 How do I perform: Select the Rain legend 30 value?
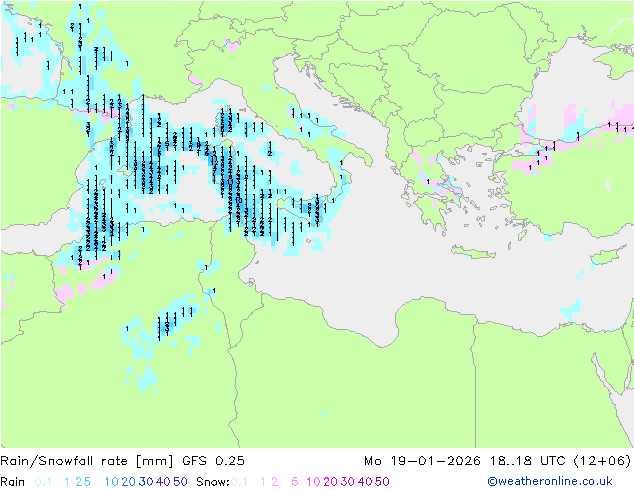click(x=146, y=482)
